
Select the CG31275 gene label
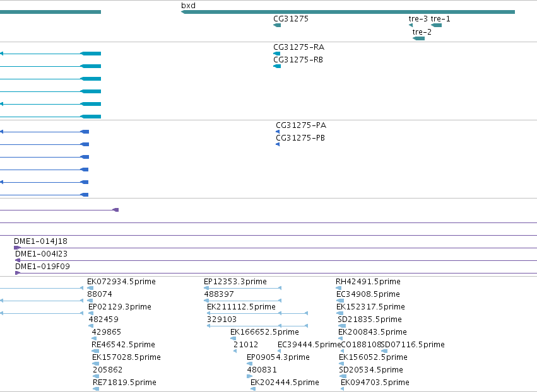[x=291, y=19]
